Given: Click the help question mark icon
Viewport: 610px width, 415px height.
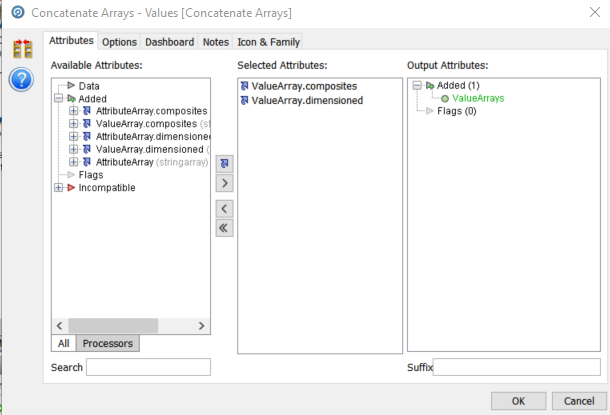Looking at the screenshot, I should (21, 79).
